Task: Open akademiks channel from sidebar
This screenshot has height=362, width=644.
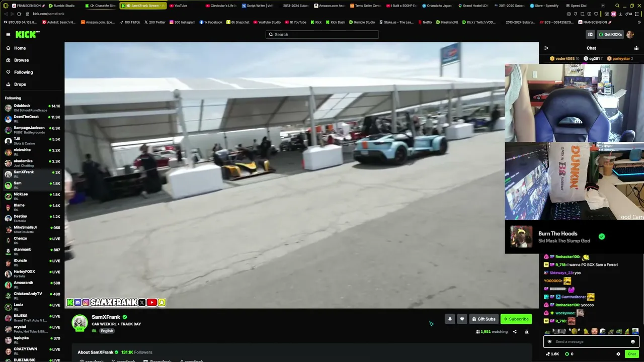Action: (x=32, y=163)
